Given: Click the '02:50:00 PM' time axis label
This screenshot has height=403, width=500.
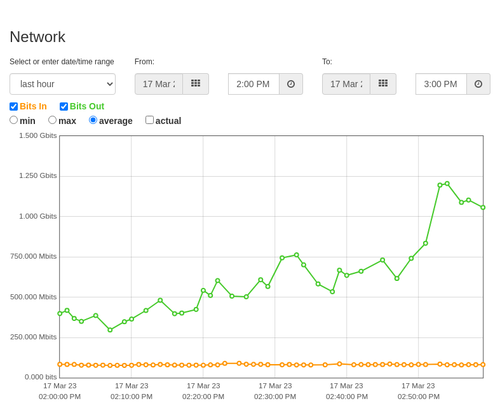Looking at the screenshot, I should coord(418,397).
